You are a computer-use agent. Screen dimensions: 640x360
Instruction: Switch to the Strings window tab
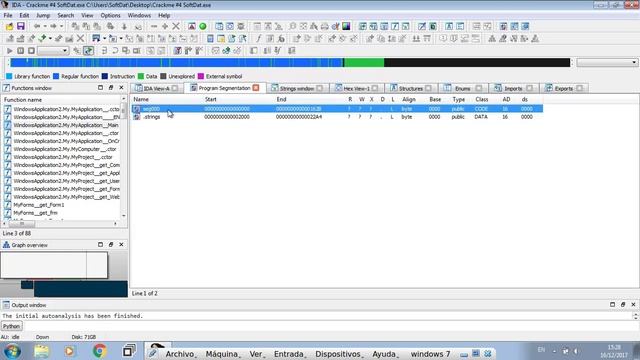click(x=297, y=88)
